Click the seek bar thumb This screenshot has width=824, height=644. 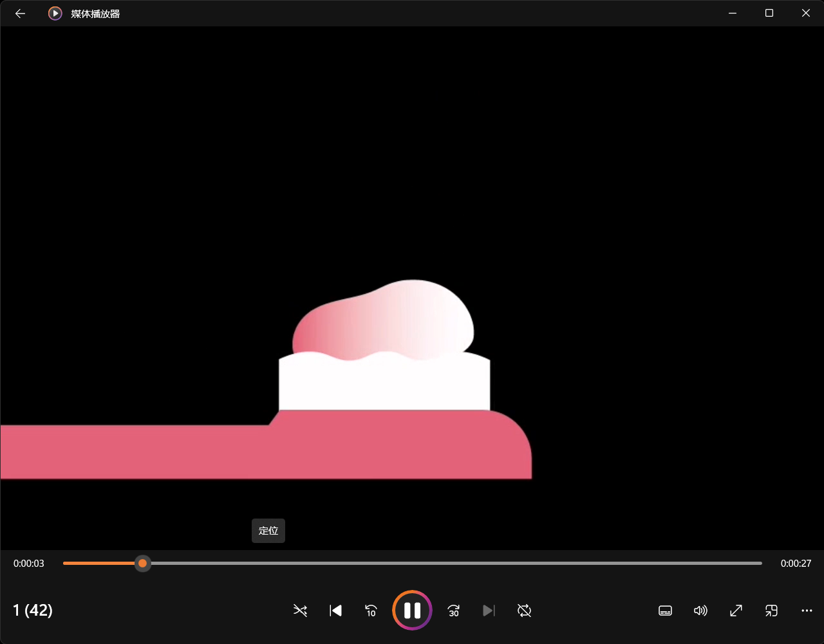(143, 564)
